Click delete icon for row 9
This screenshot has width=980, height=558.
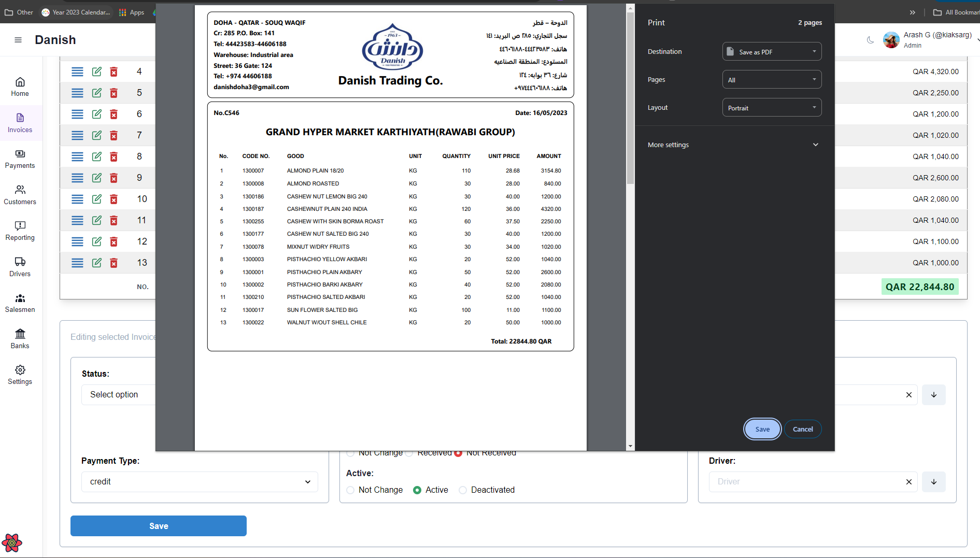113,178
